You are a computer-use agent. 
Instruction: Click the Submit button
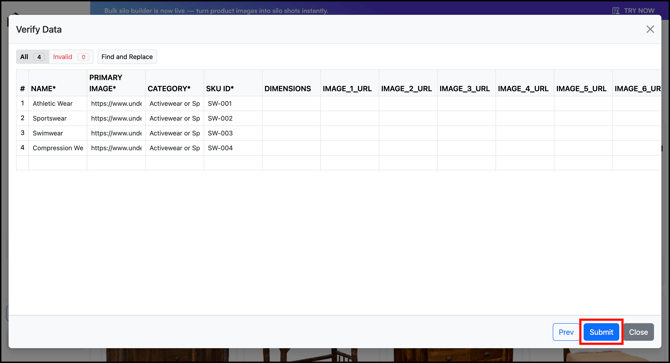[601, 332]
